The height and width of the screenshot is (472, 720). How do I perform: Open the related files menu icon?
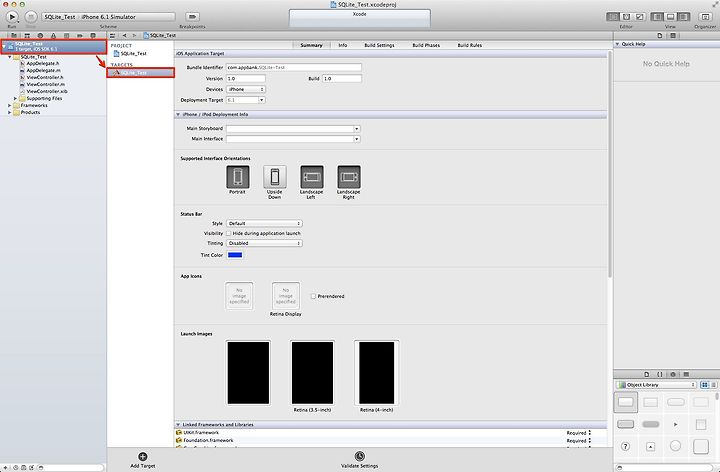pyautogui.click(x=112, y=35)
